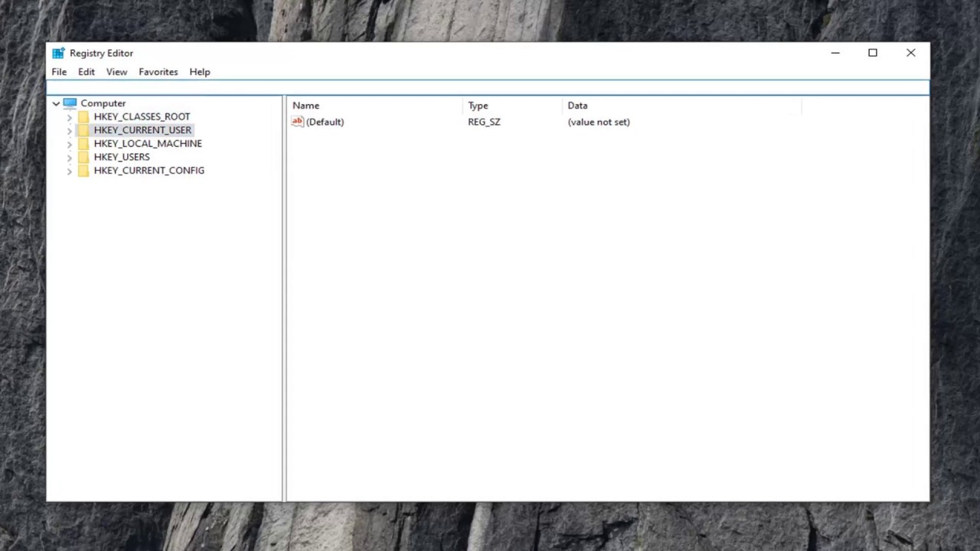Maximize the Registry Editor window
Image resolution: width=980 pixels, height=551 pixels.
coord(873,53)
